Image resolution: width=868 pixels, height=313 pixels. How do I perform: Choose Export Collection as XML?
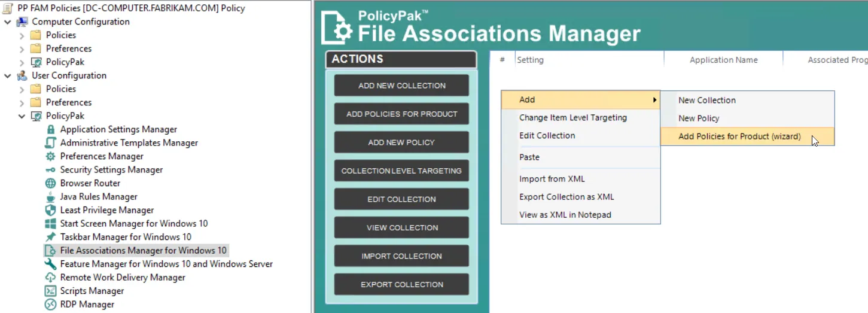(x=581, y=197)
